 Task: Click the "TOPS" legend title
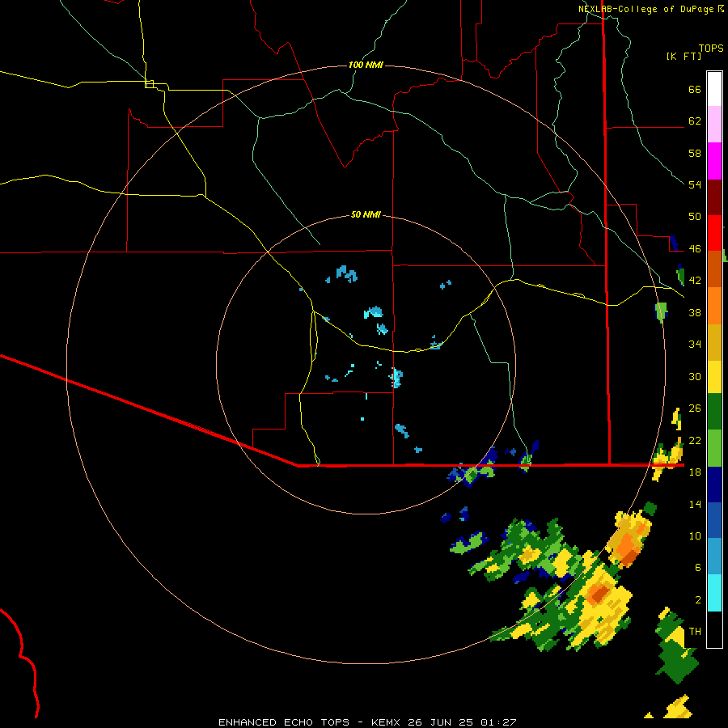[x=711, y=49]
